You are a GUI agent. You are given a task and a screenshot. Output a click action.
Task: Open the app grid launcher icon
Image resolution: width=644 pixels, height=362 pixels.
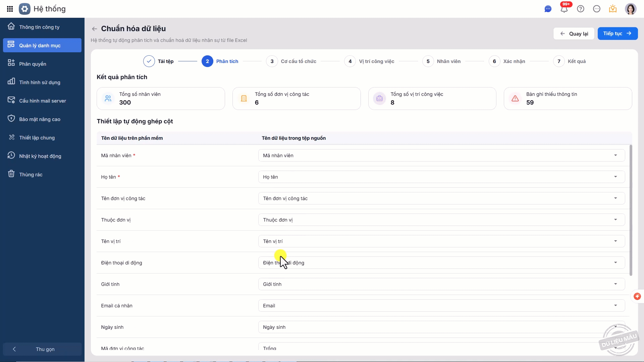point(10,9)
